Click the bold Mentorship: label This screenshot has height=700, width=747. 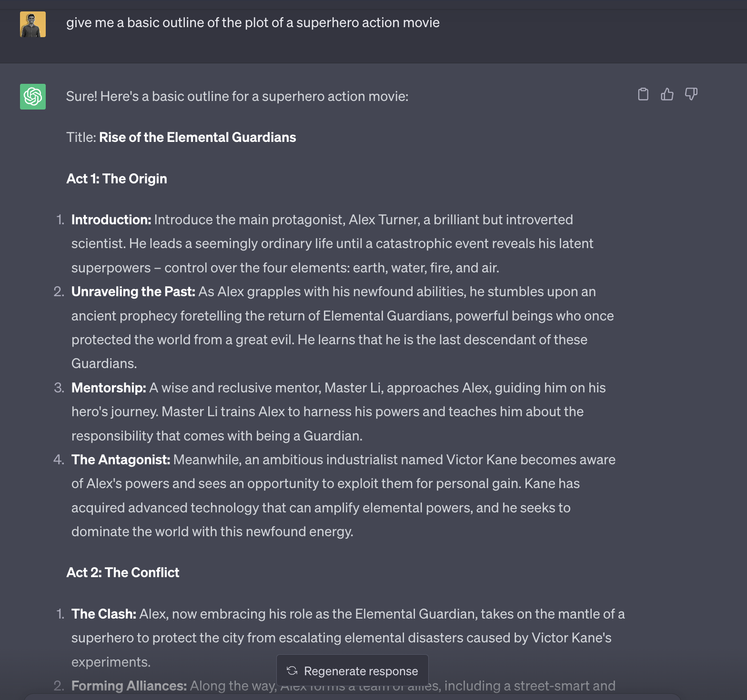click(109, 388)
